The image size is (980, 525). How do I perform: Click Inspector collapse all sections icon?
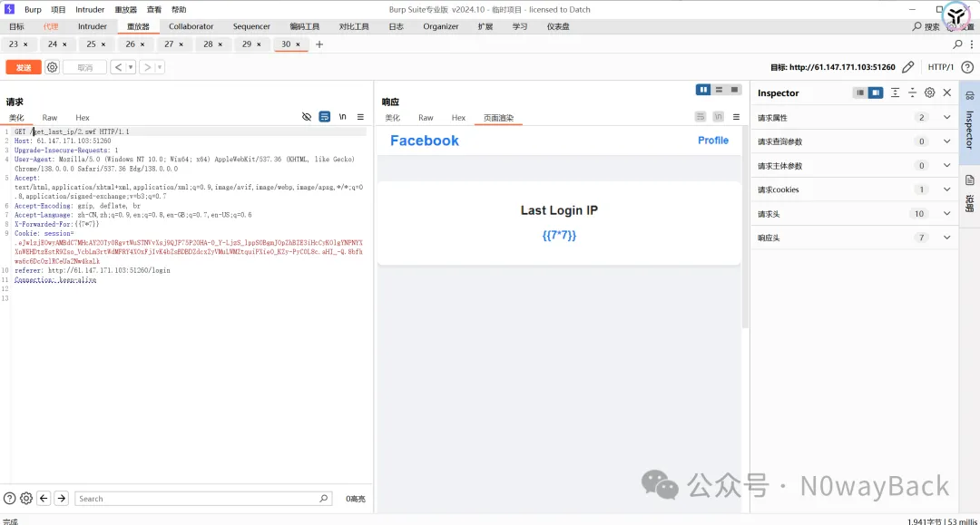pyautogui.click(x=913, y=92)
